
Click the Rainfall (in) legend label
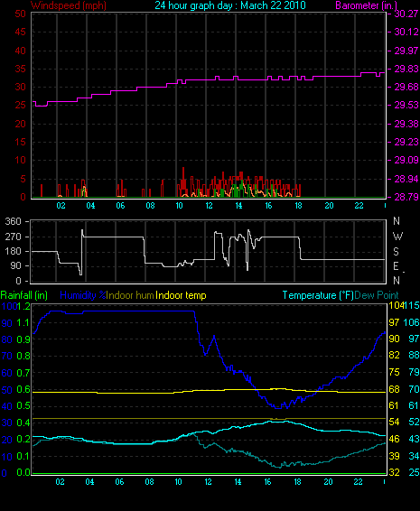[x=24, y=295]
